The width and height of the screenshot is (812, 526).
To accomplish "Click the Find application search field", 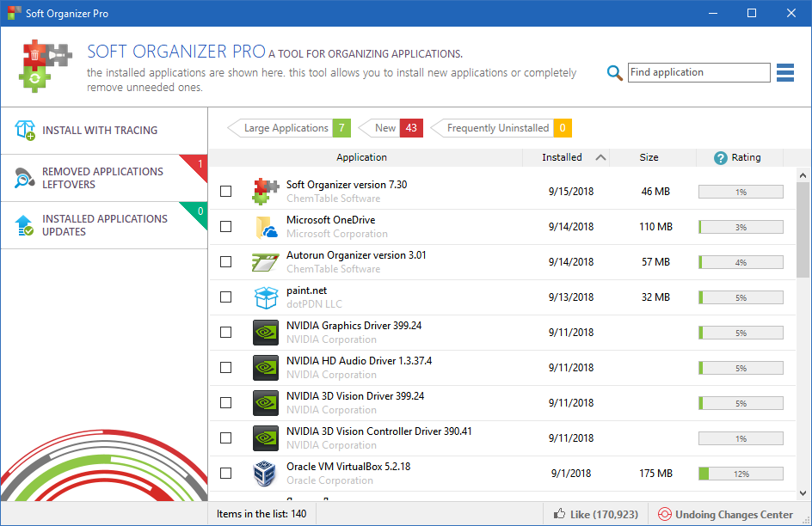I will [698, 72].
